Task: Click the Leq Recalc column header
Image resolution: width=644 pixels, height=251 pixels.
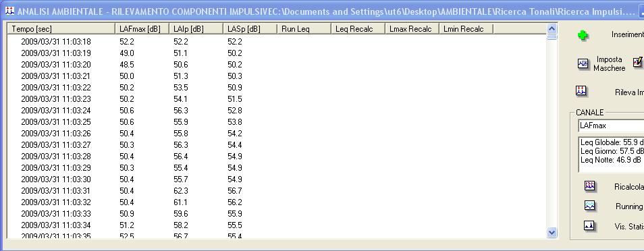Action: 358,29
